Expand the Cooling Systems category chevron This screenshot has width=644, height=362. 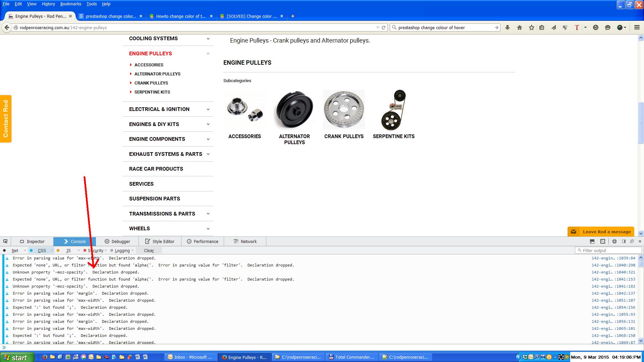tap(208, 39)
